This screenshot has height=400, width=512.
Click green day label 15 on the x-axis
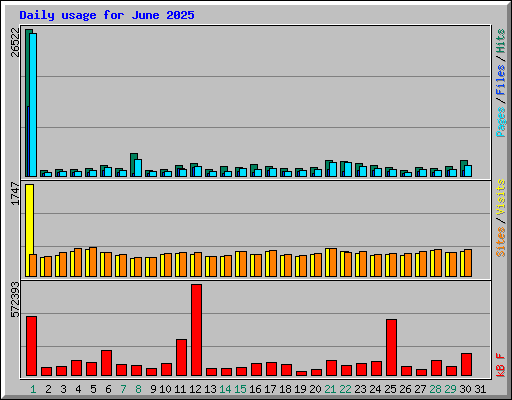coord(240,389)
